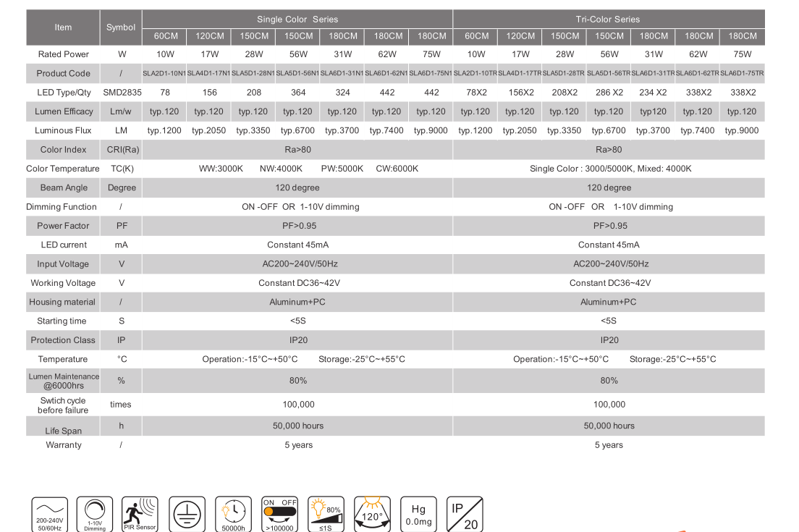
Task: Select the Single Color Series header
Action: (x=297, y=19)
